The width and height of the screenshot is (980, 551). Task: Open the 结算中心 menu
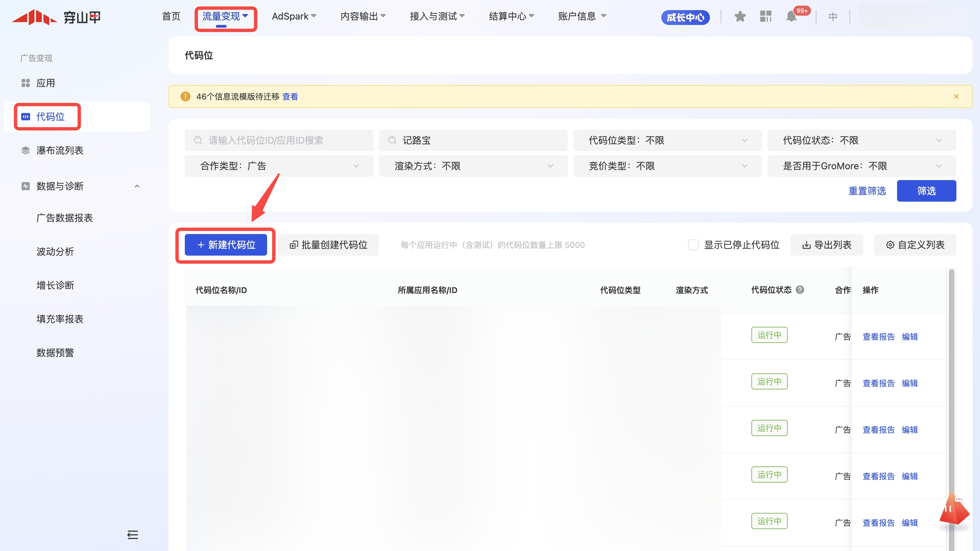click(511, 17)
